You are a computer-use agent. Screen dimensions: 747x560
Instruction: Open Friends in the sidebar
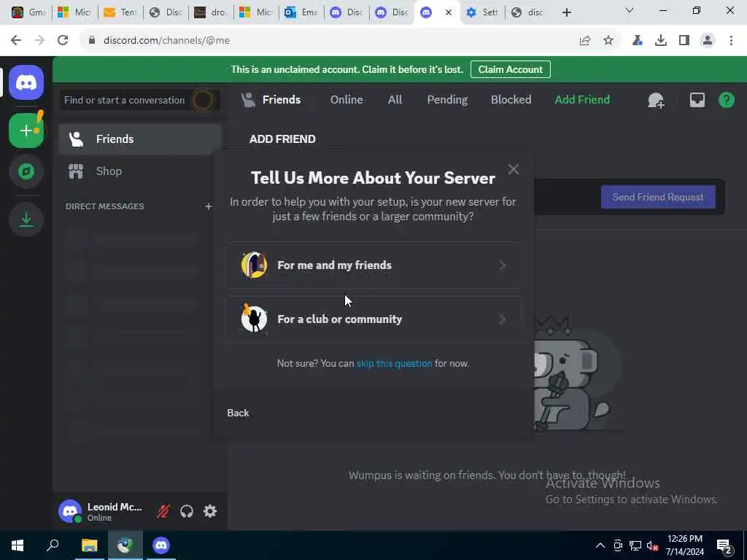[x=141, y=139]
